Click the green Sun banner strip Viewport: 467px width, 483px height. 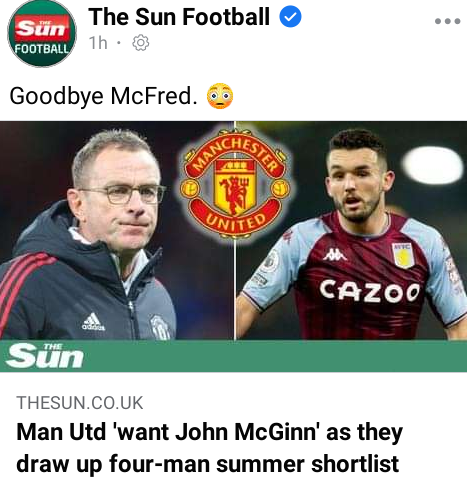[233, 356]
